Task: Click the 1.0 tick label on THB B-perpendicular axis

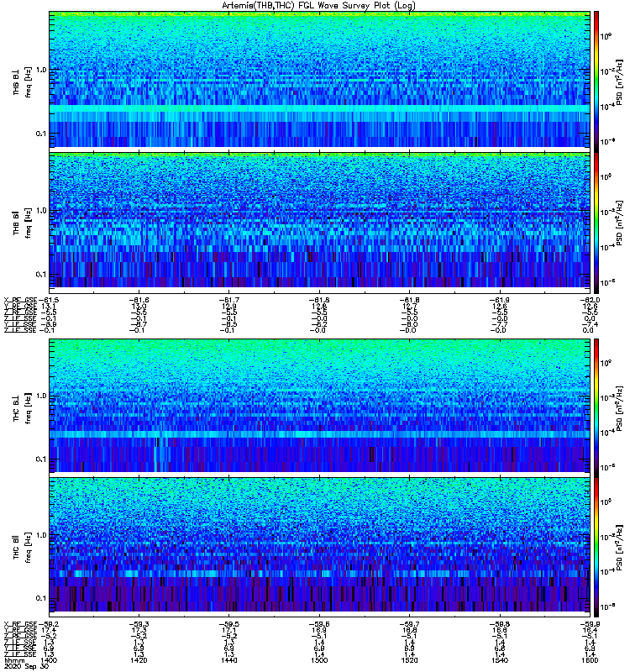Action: (41, 70)
